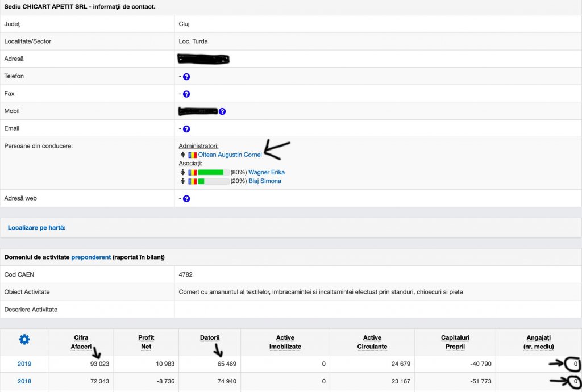Open associate Wagner Erika's link

267,172
